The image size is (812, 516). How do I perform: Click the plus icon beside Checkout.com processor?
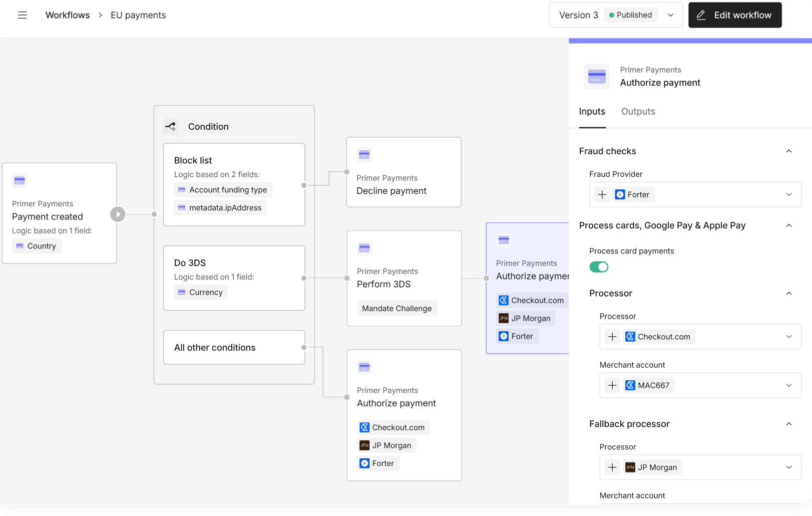[612, 337]
